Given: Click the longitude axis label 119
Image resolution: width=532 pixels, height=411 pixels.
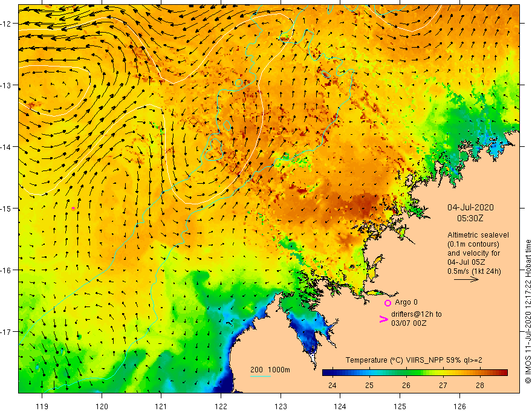Looking at the screenshot, I should pos(42,406).
